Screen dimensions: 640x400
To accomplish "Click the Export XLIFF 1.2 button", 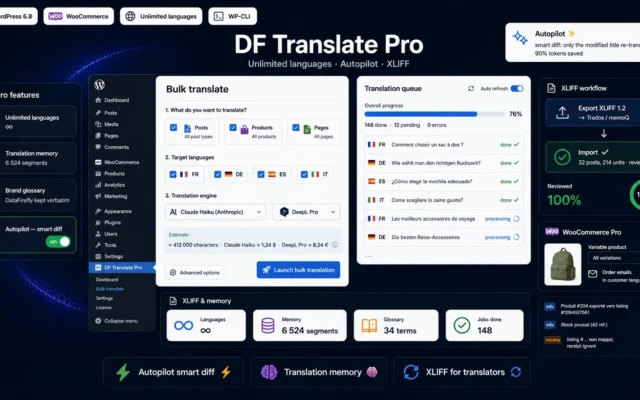I will tap(593, 113).
